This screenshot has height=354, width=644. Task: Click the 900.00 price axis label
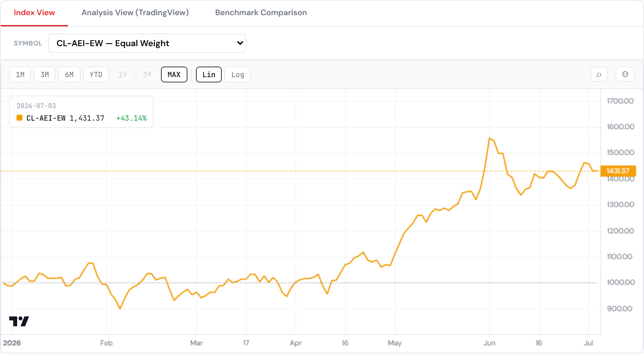(x=620, y=309)
